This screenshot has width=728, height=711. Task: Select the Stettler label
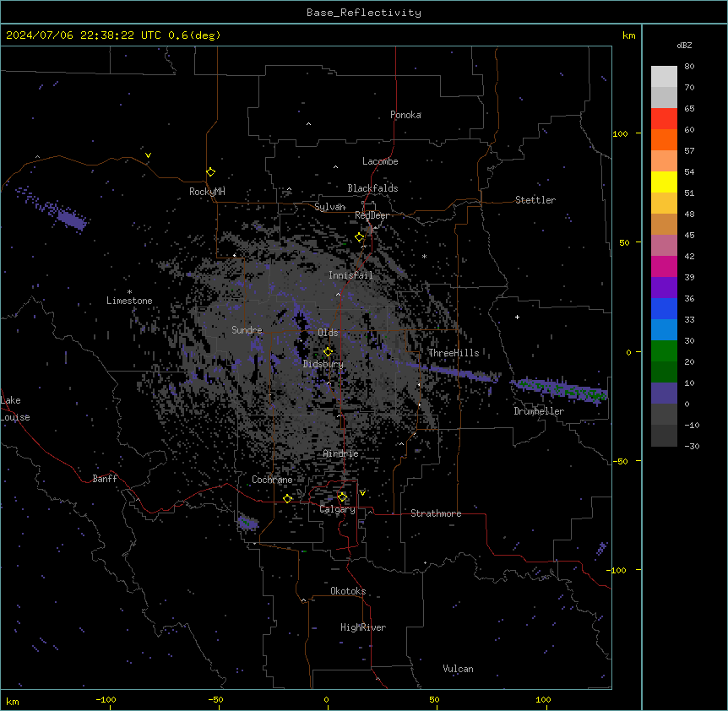pyautogui.click(x=535, y=200)
